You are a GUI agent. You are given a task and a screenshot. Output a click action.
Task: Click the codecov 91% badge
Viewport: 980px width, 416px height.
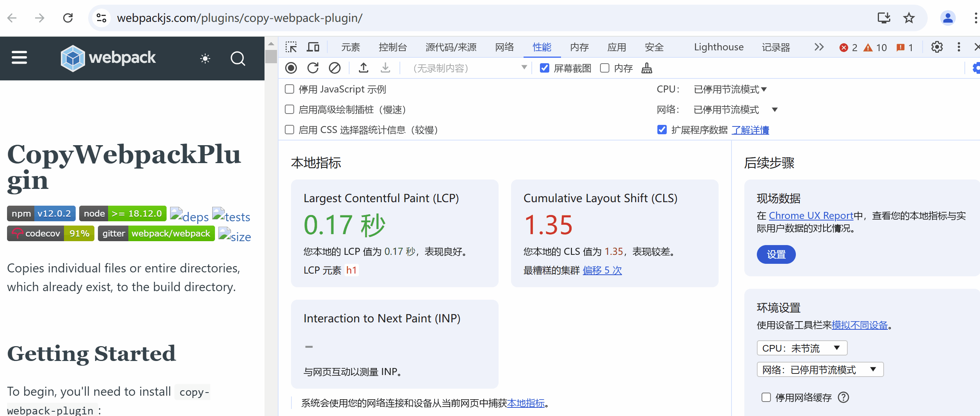coord(51,233)
